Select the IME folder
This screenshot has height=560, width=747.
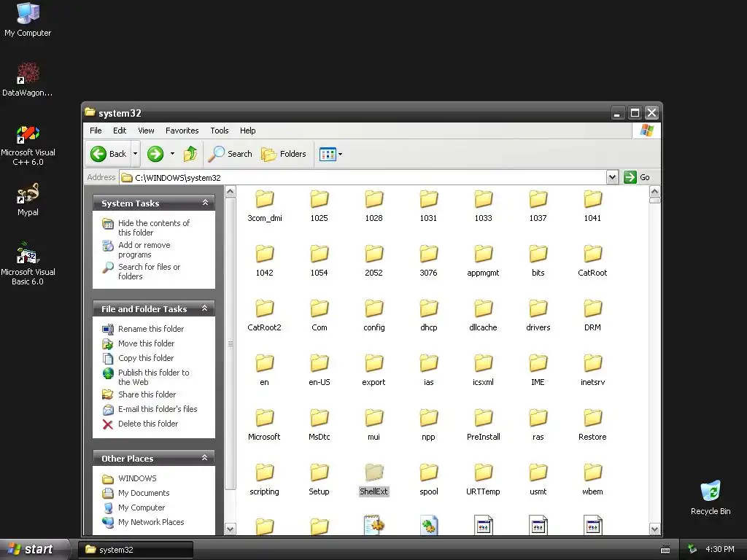(538, 370)
